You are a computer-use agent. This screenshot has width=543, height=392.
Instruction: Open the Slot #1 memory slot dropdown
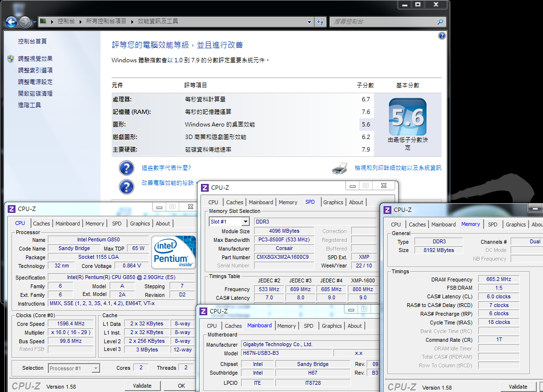(x=245, y=222)
